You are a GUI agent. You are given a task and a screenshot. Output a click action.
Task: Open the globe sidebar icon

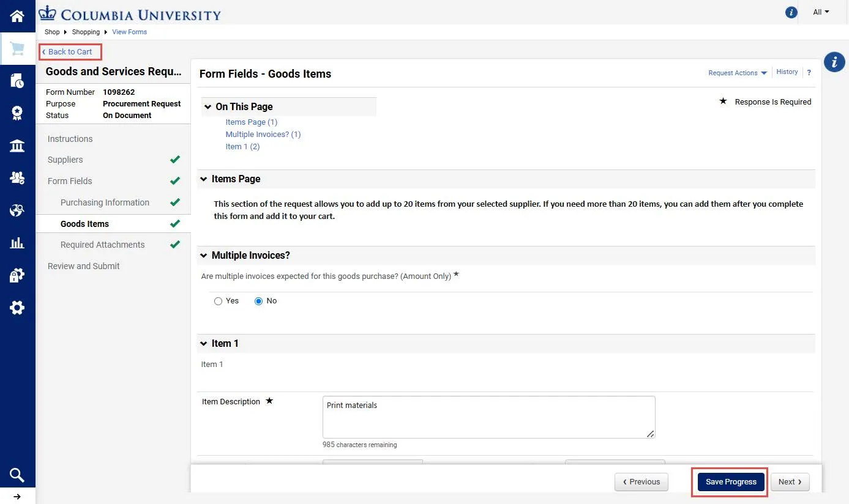(x=17, y=210)
